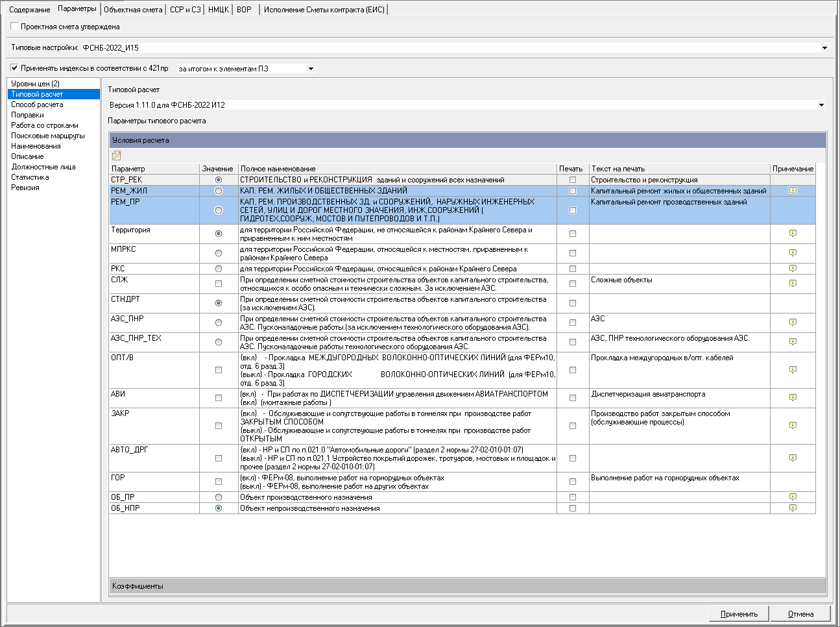The width and height of the screenshot is (840, 627).
Task: Click the note icon for the ОБ_НПР row
Action: (793, 508)
